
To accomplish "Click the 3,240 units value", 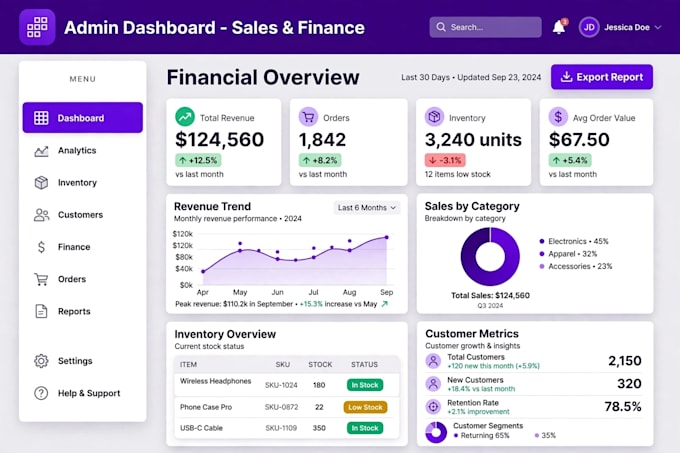I will point(473,140).
